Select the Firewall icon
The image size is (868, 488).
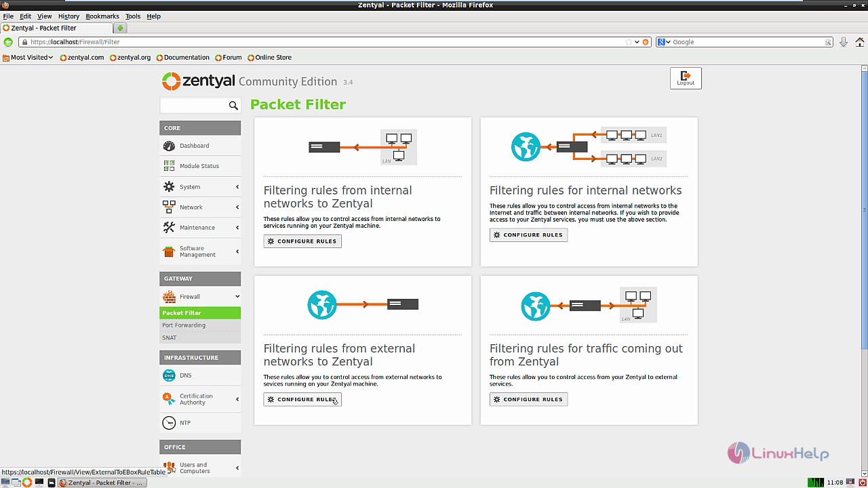169,296
